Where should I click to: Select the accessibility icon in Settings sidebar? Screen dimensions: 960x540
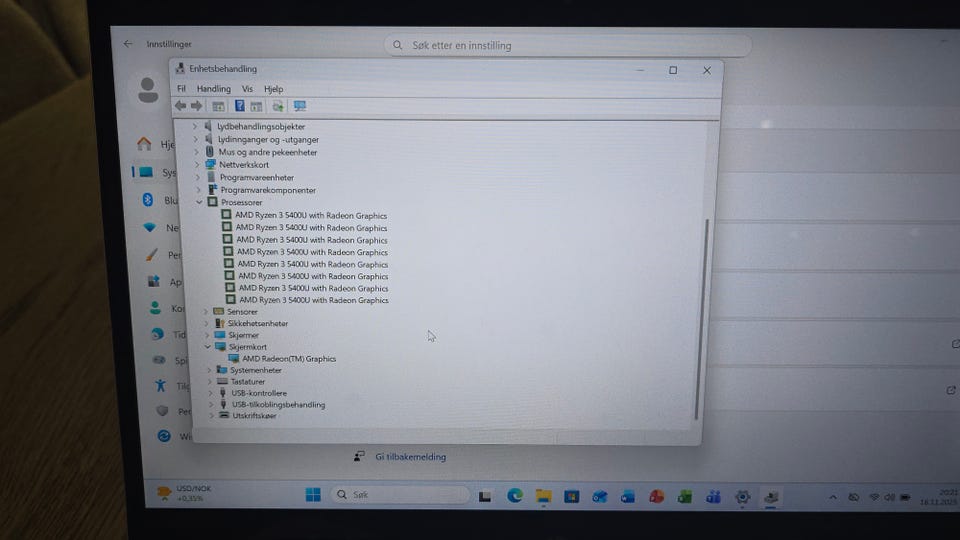pyautogui.click(x=160, y=385)
